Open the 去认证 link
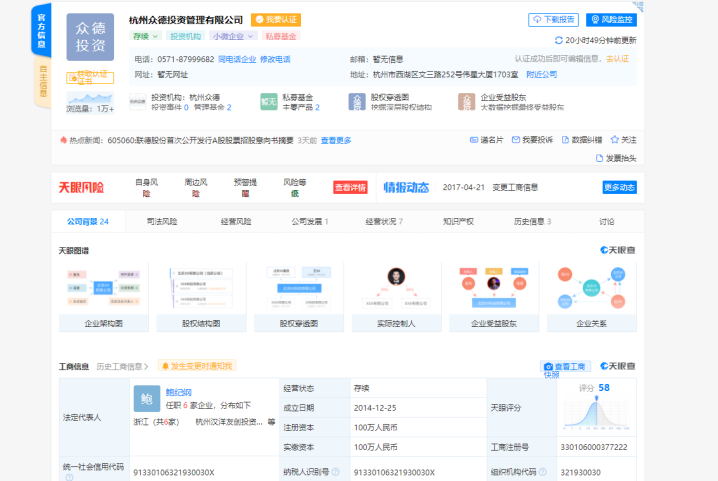The height and width of the screenshot is (481, 718). tap(618, 59)
